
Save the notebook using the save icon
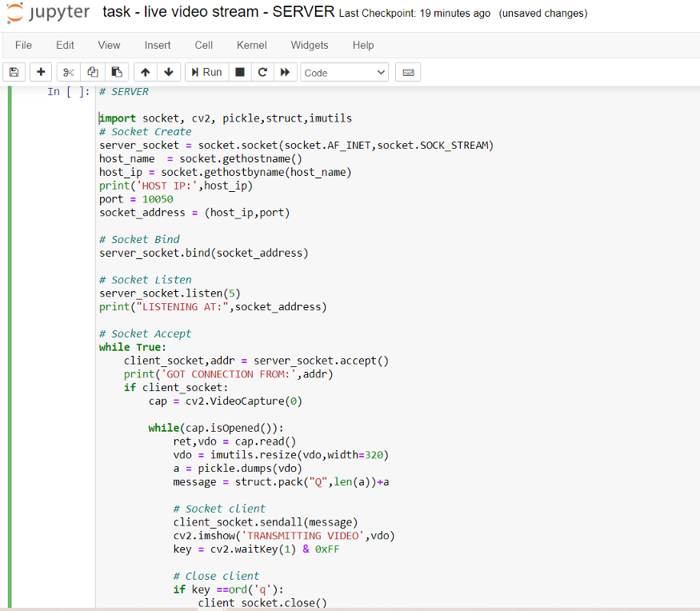14,71
